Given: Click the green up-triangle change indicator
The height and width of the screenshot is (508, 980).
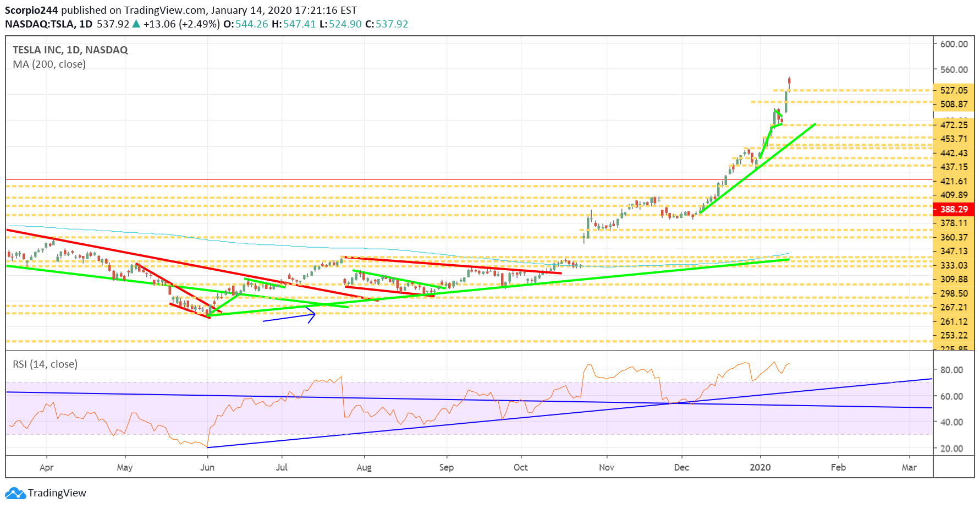Looking at the screenshot, I should tap(136, 24).
